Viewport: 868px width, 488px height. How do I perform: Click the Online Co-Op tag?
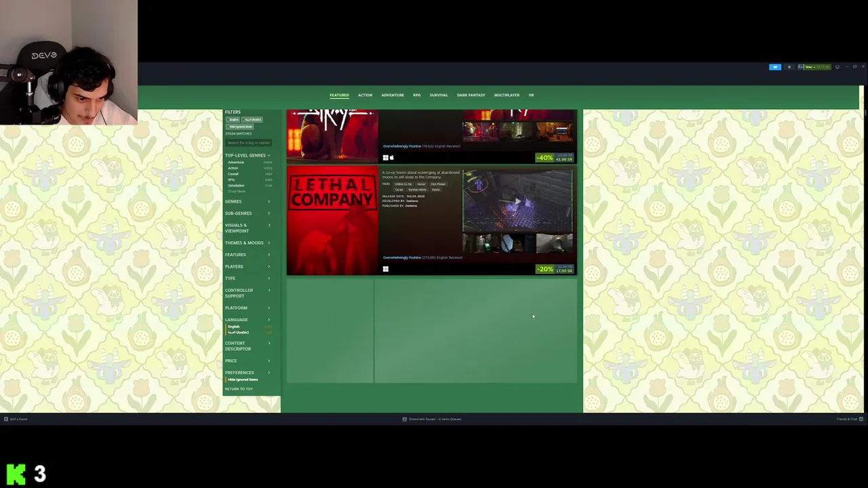403,184
